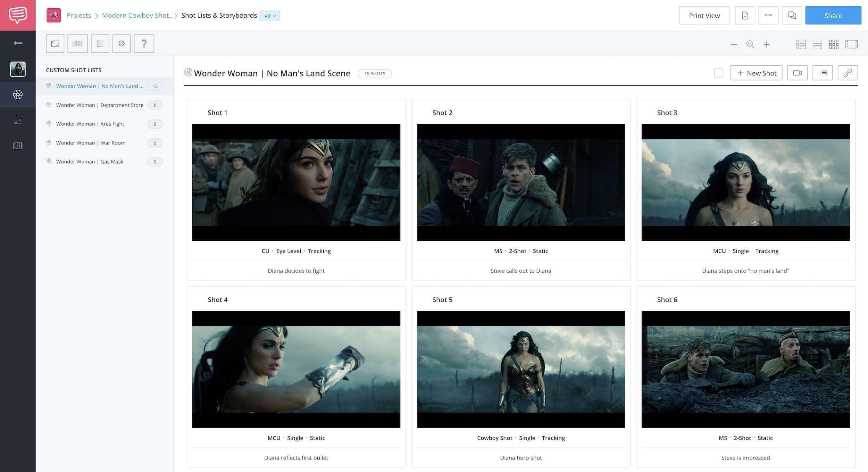Click the Shot 5 Diana hero shot thumbnail

[x=520, y=369]
